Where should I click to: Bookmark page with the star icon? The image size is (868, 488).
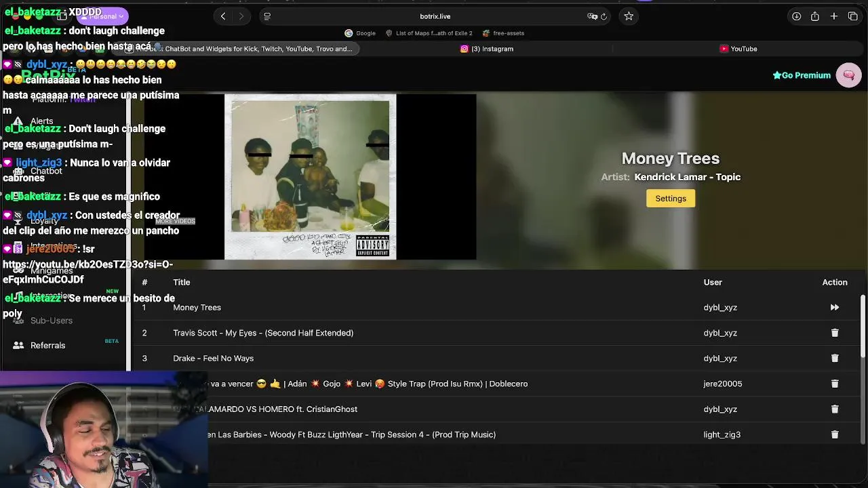pos(629,16)
